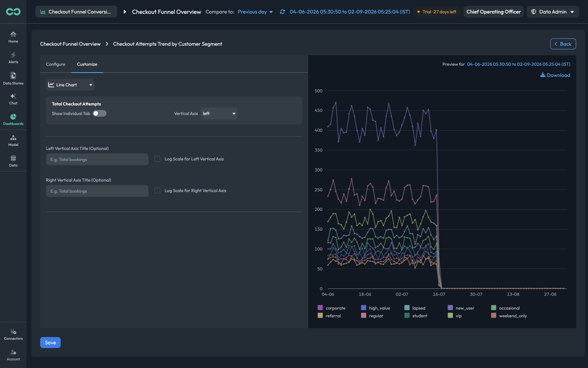Switch to the Customize tab
The width and height of the screenshot is (588, 368).
point(87,64)
